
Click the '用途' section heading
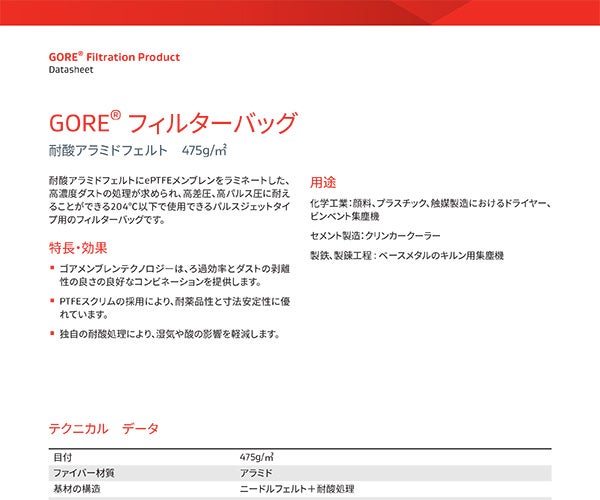tap(323, 182)
